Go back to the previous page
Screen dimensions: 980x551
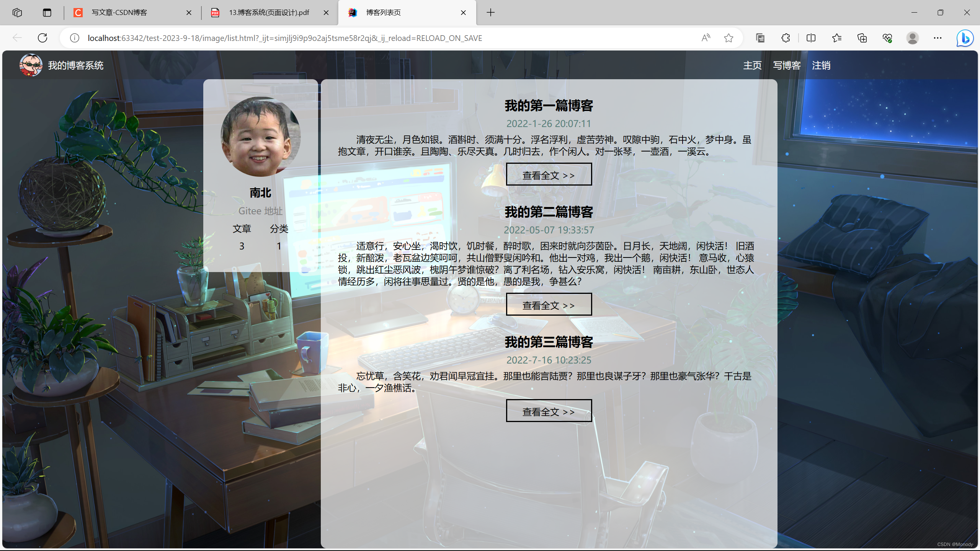pyautogui.click(x=17, y=38)
